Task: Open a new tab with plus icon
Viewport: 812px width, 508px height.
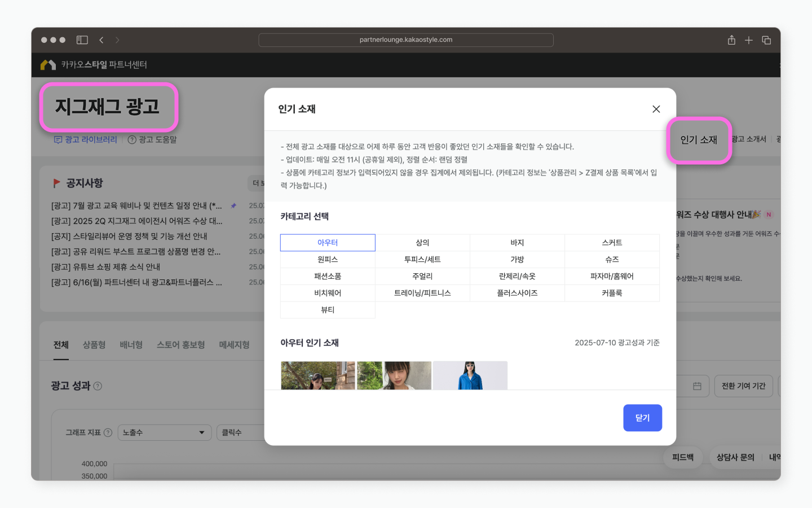Action: 749,40
